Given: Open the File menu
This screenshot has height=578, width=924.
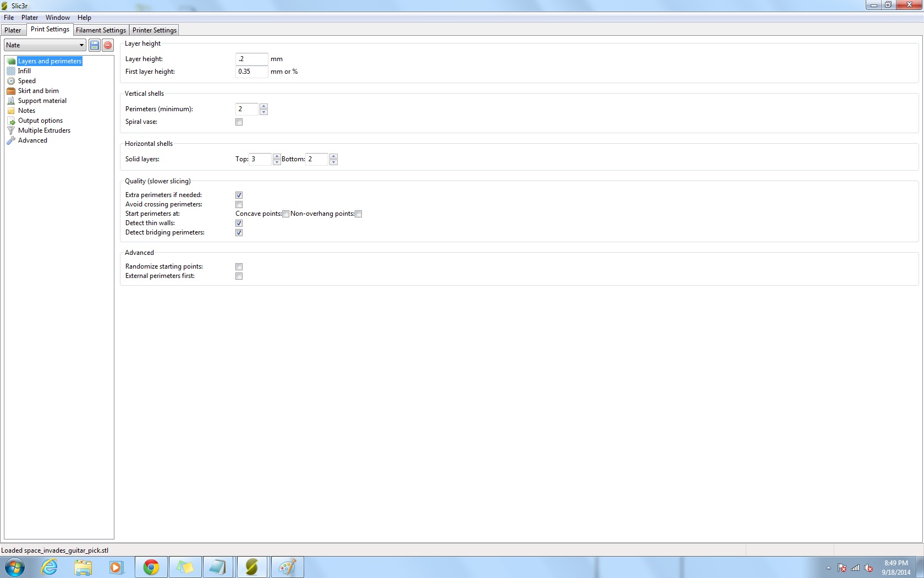Looking at the screenshot, I should (x=9, y=18).
